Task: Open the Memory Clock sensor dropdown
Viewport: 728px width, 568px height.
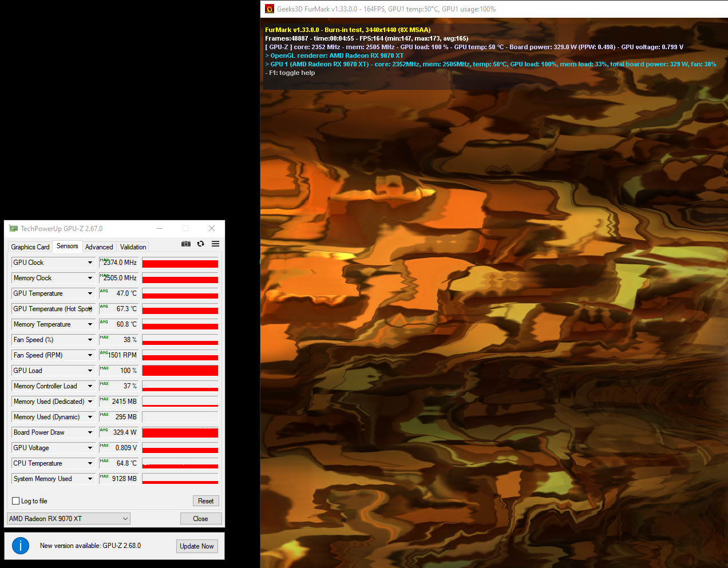Action: point(90,277)
